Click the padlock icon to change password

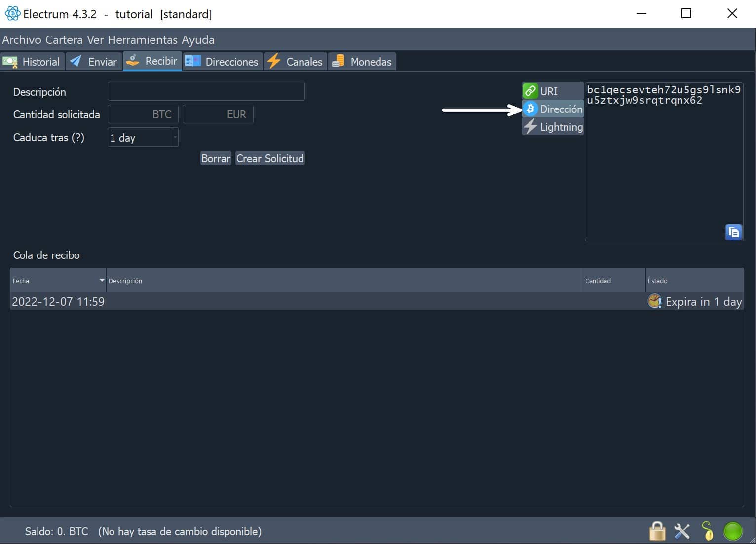tap(657, 531)
